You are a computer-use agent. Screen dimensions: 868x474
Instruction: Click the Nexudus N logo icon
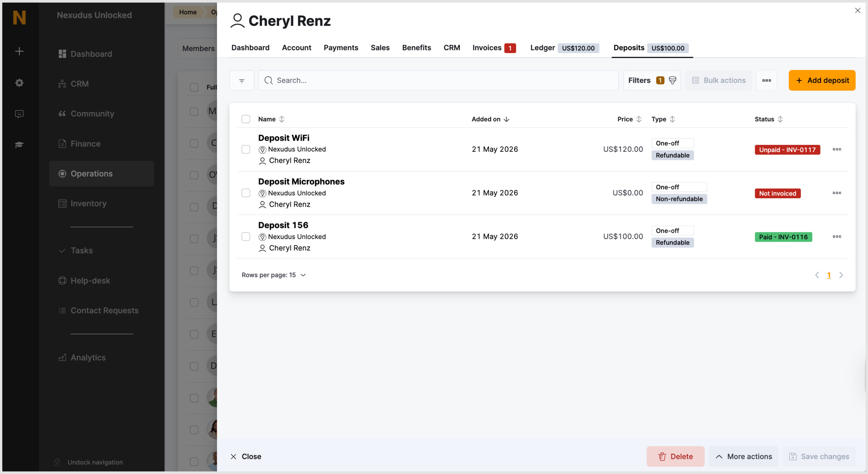[19, 17]
